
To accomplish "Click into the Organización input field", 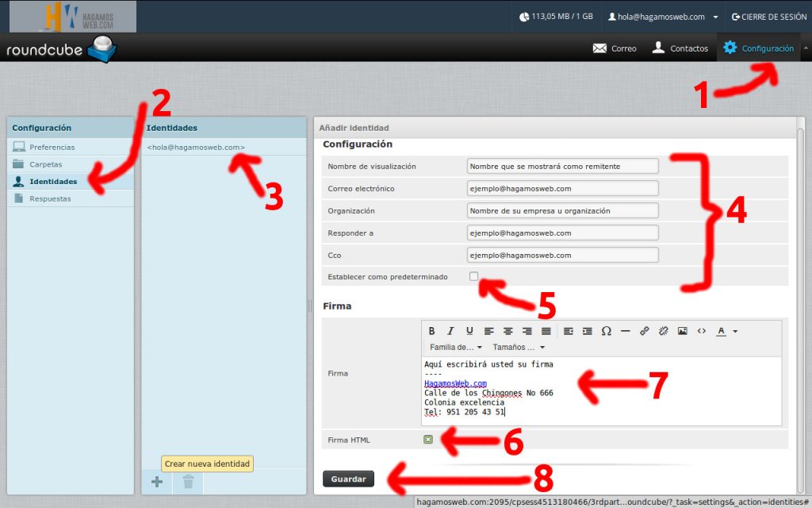I will pyautogui.click(x=562, y=210).
